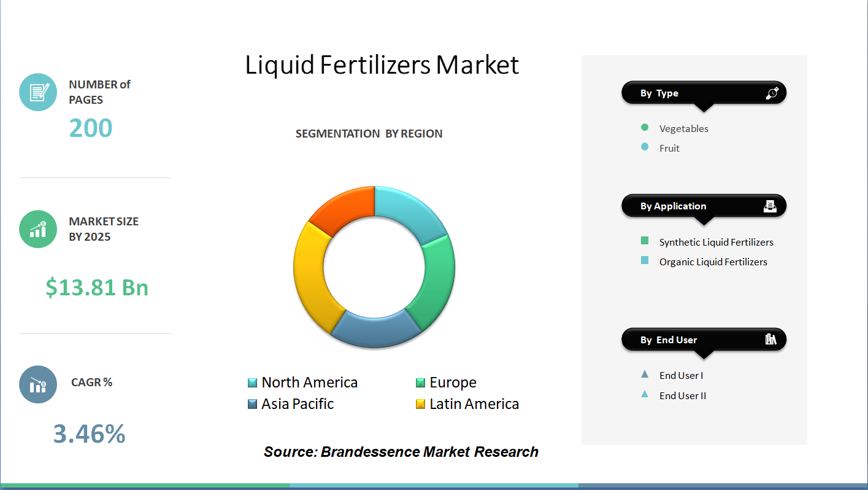868x490 pixels.
Task: Select the Asia Pacific legend swatch
Action: (252, 404)
